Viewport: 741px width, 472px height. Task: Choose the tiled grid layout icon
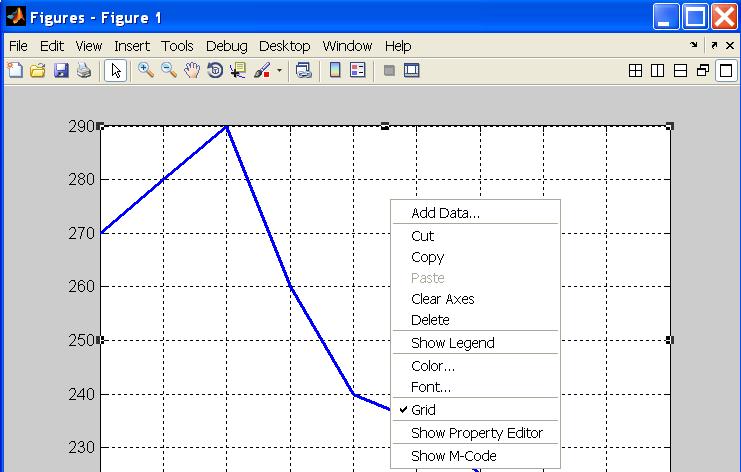[635, 71]
